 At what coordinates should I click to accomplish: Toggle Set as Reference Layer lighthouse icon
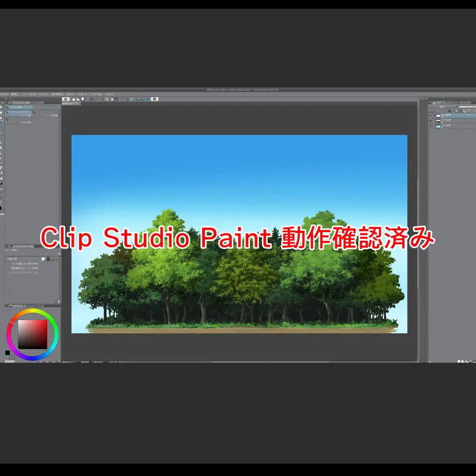pyautogui.click(x=453, y=111)
